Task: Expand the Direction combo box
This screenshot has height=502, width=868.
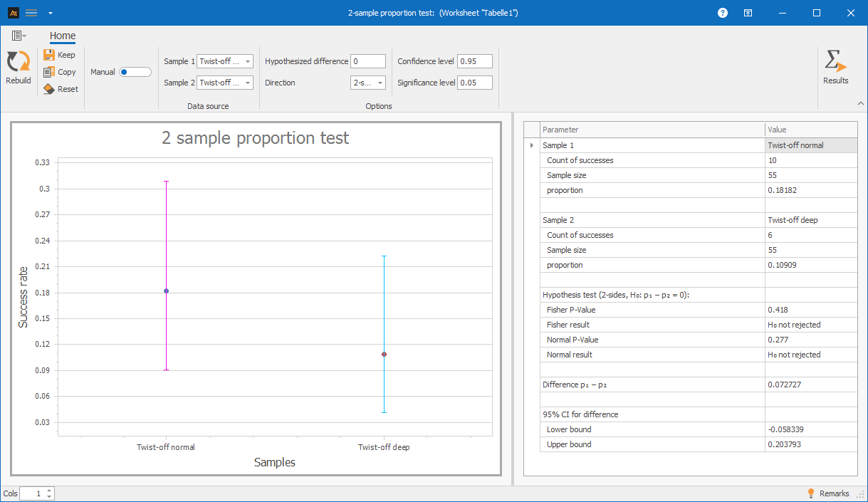Action: point(368,83)
